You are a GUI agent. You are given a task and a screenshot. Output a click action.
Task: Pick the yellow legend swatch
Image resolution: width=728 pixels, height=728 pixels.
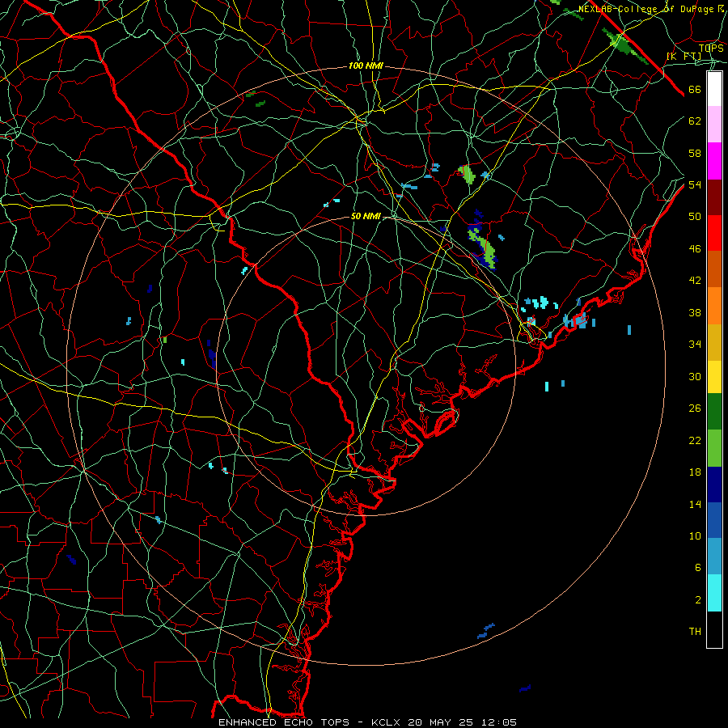tap(714, 377)
